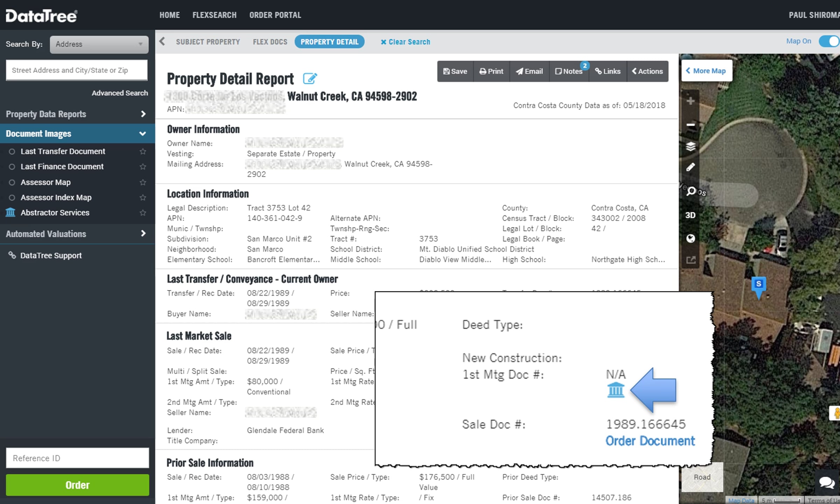Collapse the Document Images section
The width and height of the screenshot is (840, 504).
(x=77, y=133)
